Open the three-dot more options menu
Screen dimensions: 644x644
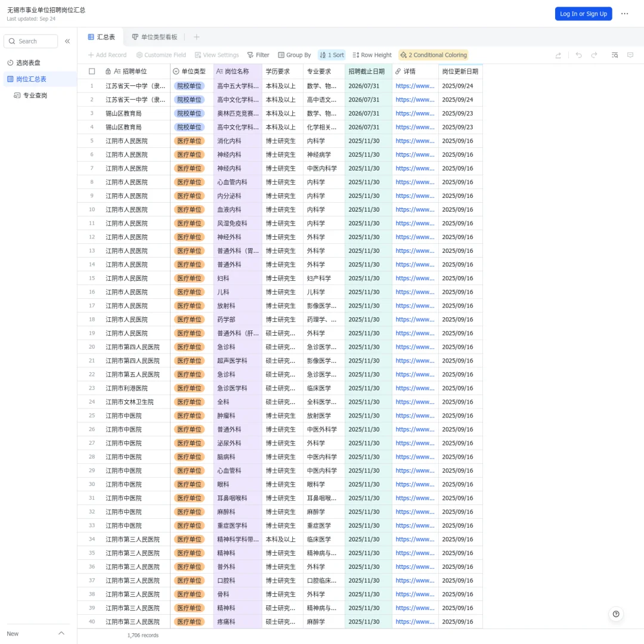[x=624, y=14]
